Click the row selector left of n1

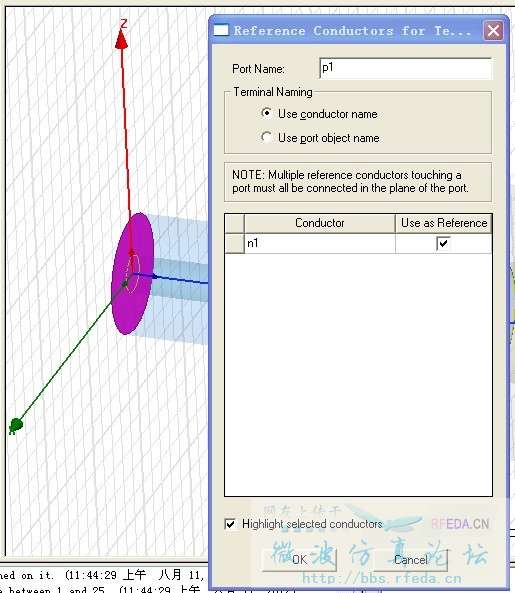click(234, 243)
